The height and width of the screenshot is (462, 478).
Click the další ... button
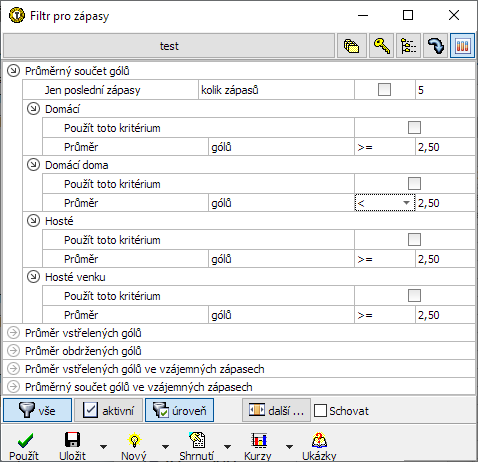[x=276, y=410]
